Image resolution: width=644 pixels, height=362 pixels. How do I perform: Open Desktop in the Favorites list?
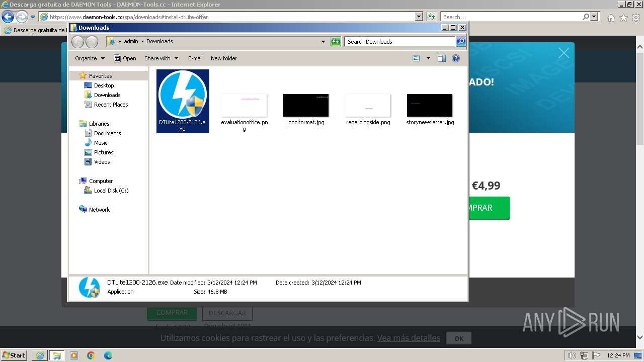click(104, 85)
